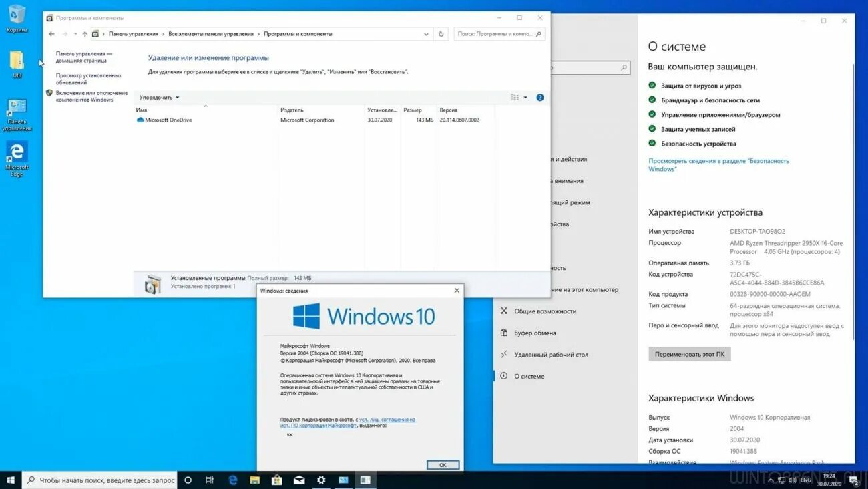Click device name DESKTOP-TAO98O2 text
This screenshot has height=489, width=868.
pos(758,232)
